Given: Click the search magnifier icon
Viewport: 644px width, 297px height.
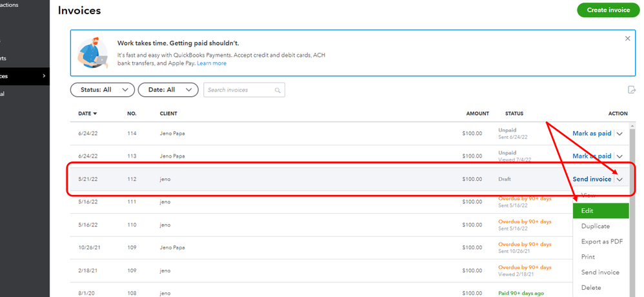Looking at the screenshot, I should [x=277, y=90].
